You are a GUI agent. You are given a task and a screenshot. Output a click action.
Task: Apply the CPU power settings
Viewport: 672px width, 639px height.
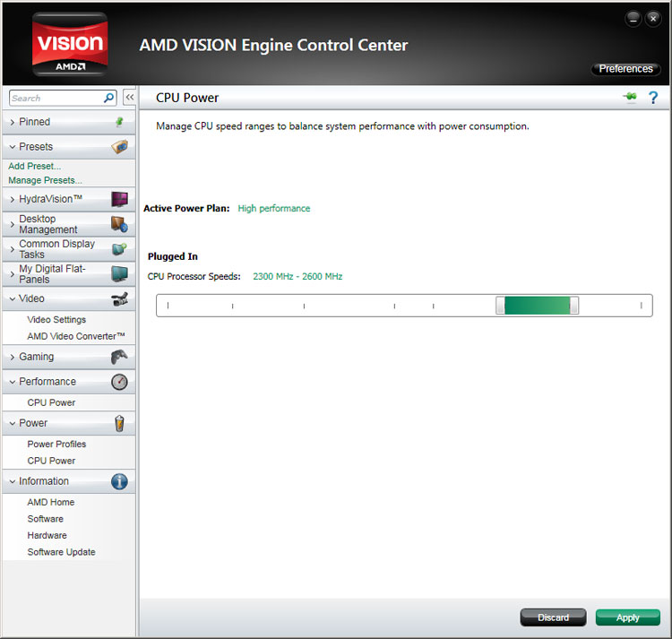point(628,617)
